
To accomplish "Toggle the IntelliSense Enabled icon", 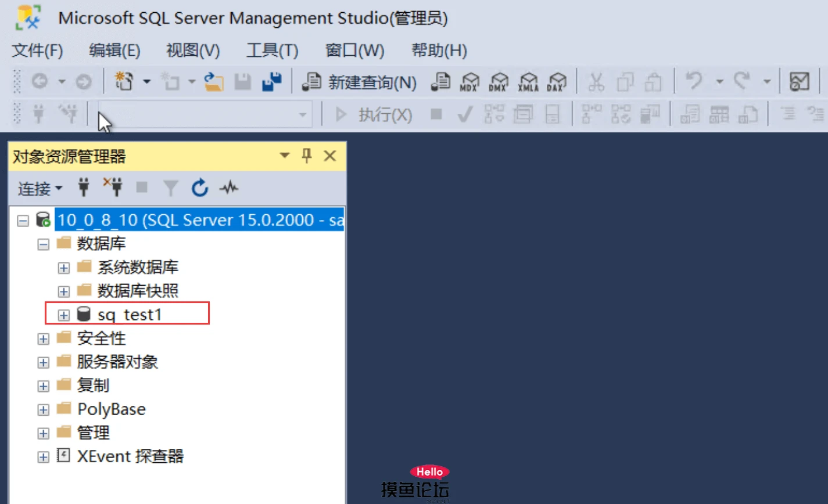I will (x=552, y=114).
